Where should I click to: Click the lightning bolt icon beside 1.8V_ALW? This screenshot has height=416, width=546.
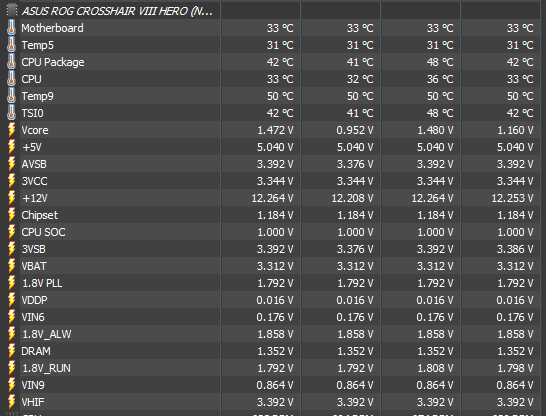[x=11, y=334]
